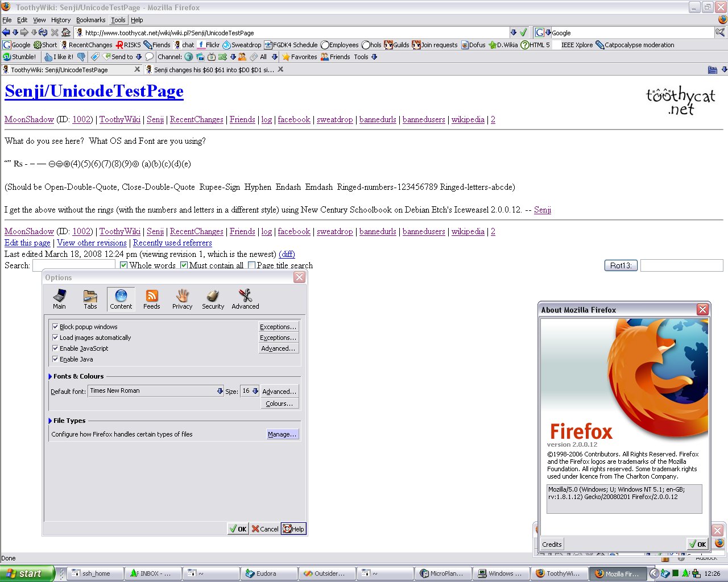Click the Exceptions button for popup windows

pos(278,327)
